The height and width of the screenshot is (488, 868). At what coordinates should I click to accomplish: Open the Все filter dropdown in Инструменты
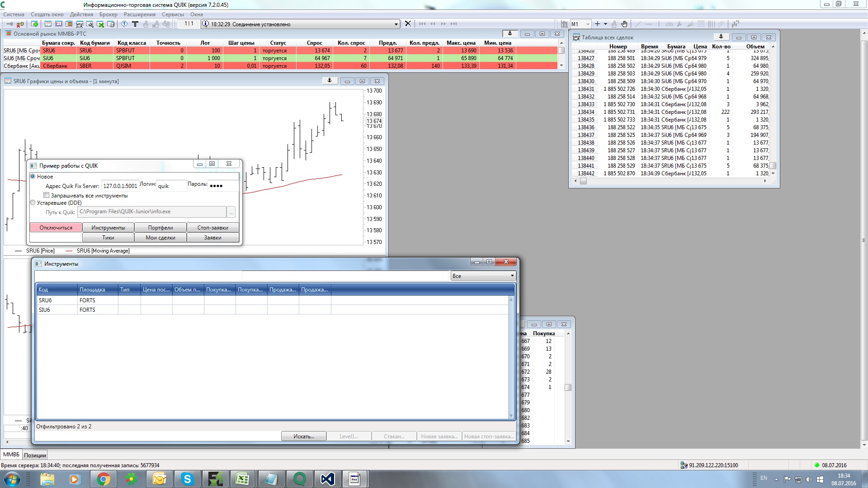pos(483,276)
